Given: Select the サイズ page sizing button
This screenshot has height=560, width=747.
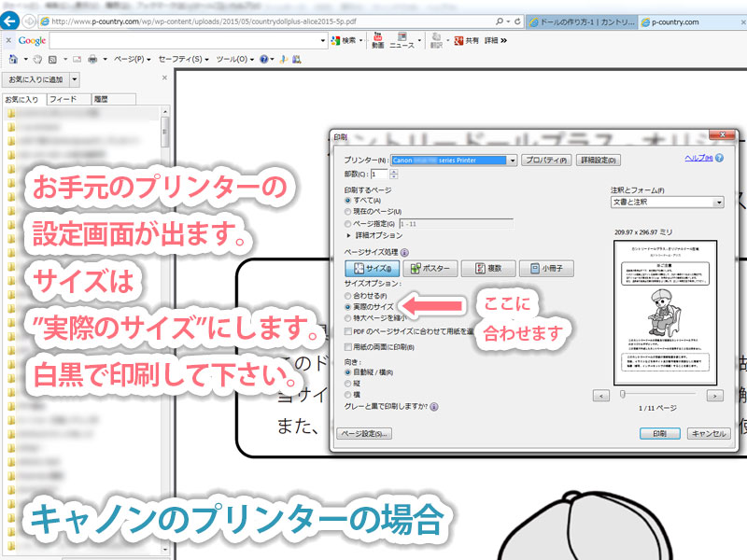Looking at the screenshot, I should [x=373, y=269].
